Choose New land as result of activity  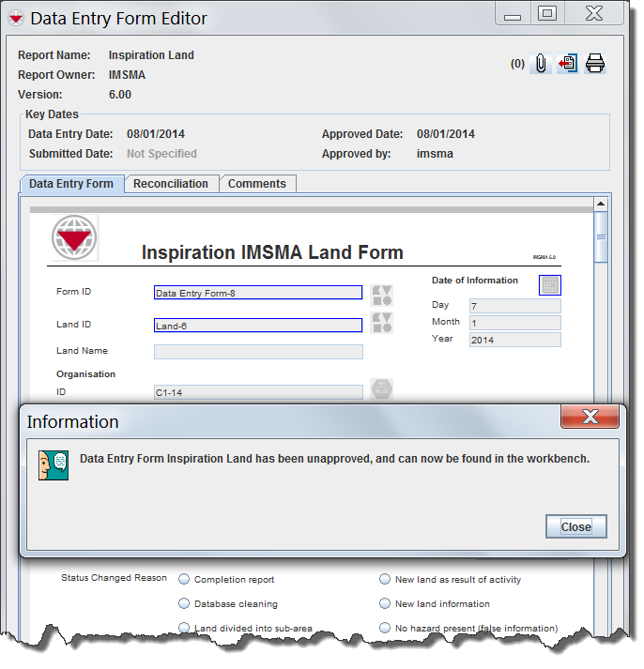[x=385, y=580]
